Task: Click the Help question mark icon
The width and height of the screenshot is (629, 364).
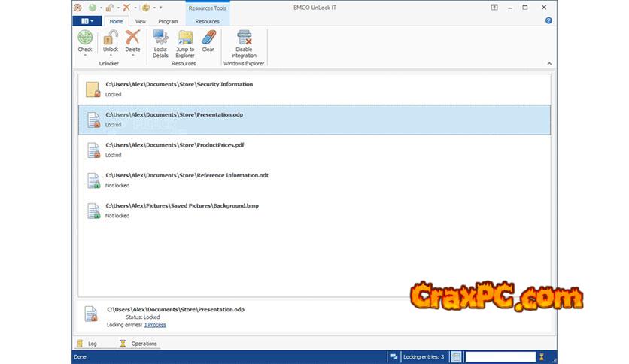Action: (548, 21)
